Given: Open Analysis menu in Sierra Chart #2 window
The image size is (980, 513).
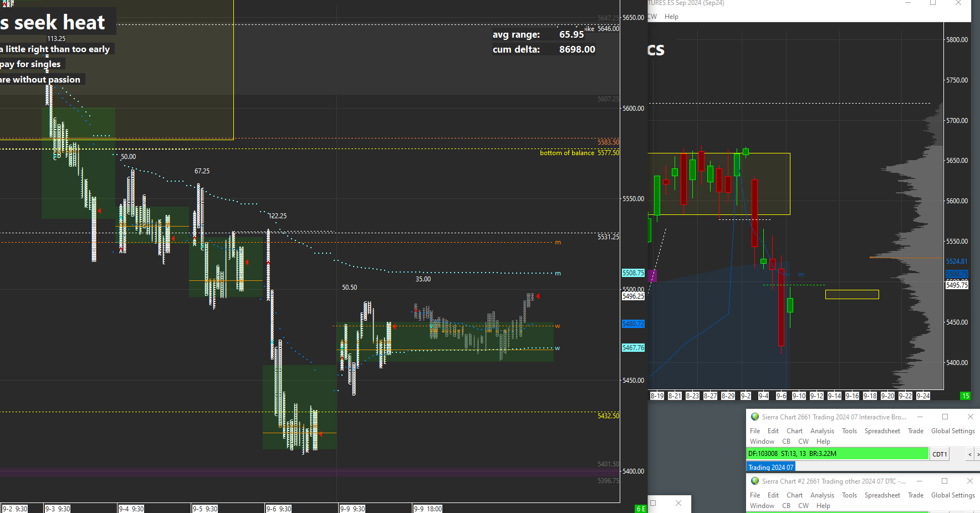Looking at the screenshot, I should pyautogui.click(x=822, y=495).
